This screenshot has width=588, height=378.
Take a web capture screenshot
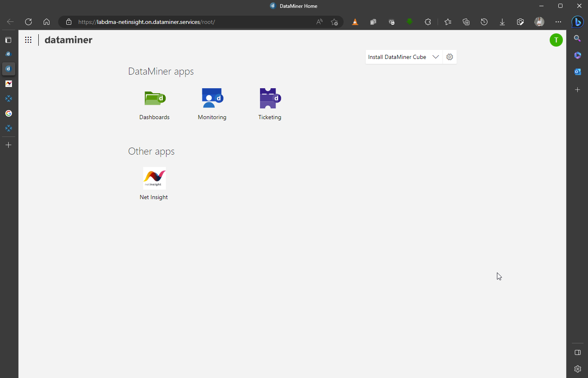(x=520, y=22)
